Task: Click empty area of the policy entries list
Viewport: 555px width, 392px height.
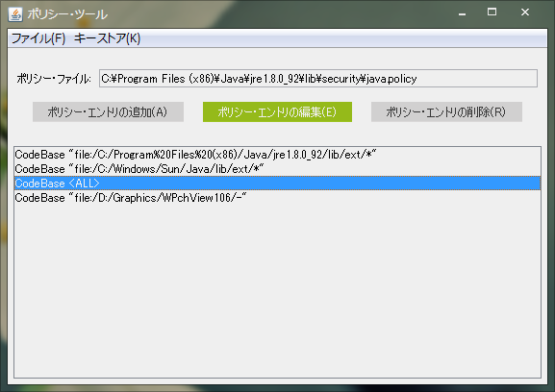Action: pyautogui.click(x=277, y=290)
